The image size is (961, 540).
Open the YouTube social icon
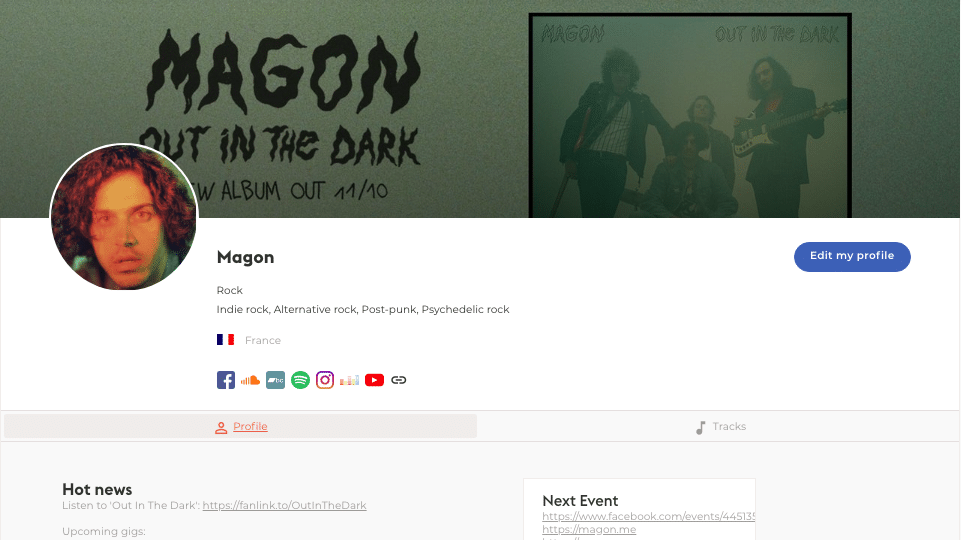point(374,380)
